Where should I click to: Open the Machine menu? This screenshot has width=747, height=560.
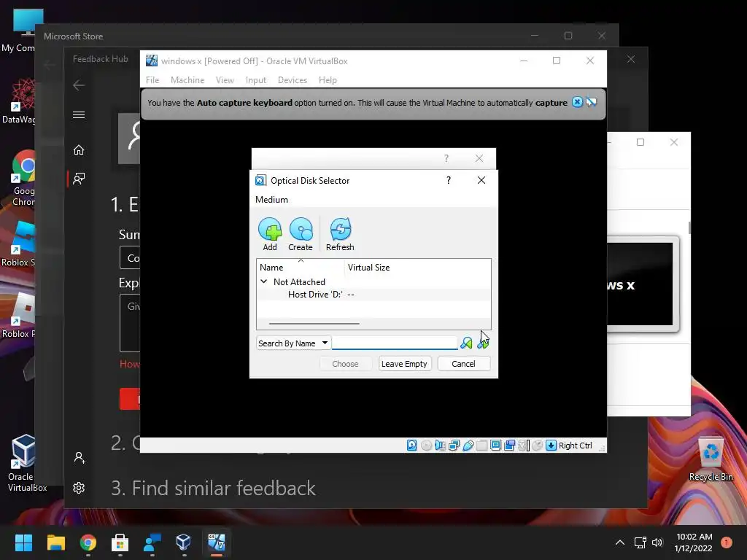click(x=187, y=80)
